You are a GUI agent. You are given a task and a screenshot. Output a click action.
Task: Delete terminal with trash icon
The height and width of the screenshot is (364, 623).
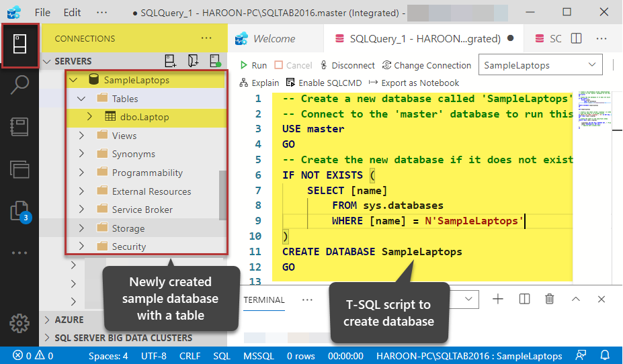[550, 300]
